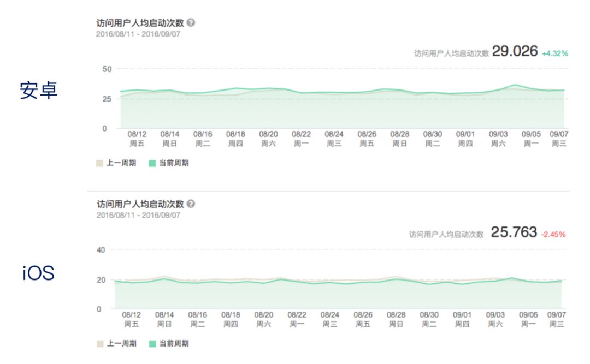The width and height of the screenshot is (590, 364).
Task: Select the +4.32% change indicator
Action: click(x=555, y=53)
